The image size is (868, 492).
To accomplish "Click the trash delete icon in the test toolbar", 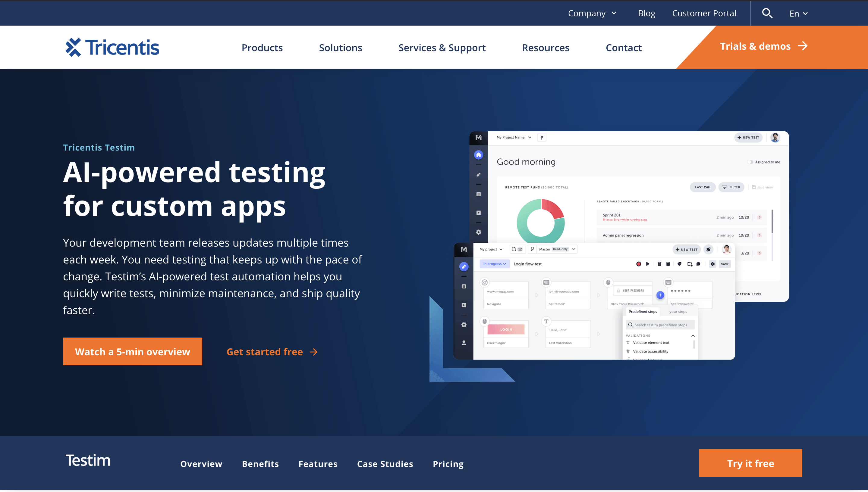I will 659,264.
